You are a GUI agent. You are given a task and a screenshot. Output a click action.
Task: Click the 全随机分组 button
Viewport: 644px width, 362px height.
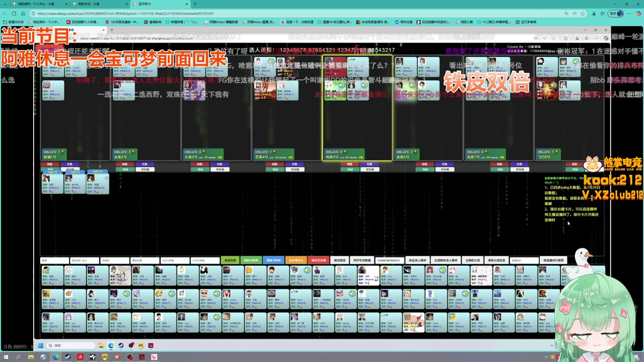pos(473,260)
